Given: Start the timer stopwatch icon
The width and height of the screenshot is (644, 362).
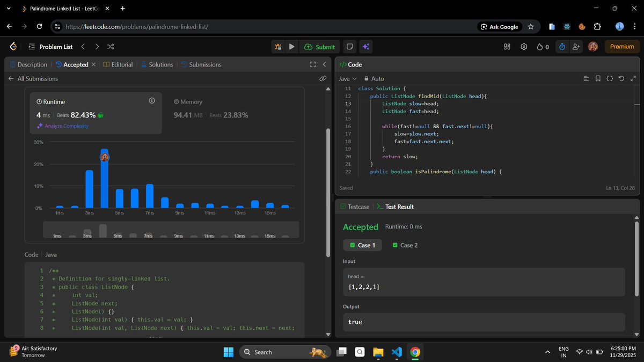Looking at the screenshot, I should point(562,47).
